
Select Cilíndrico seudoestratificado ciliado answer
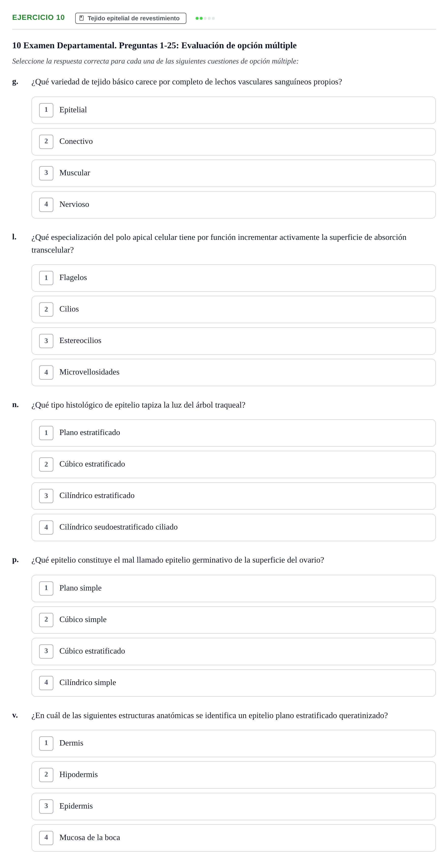(233, 527)
